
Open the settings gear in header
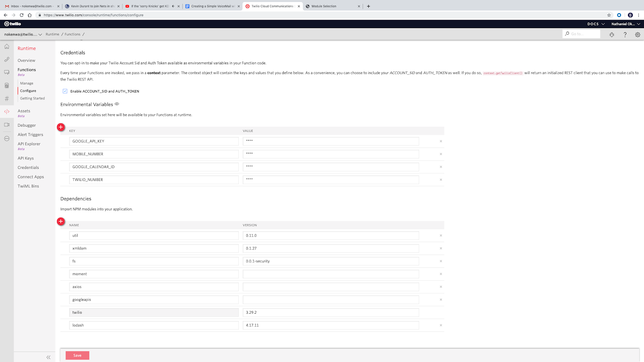tap(638, 35)
